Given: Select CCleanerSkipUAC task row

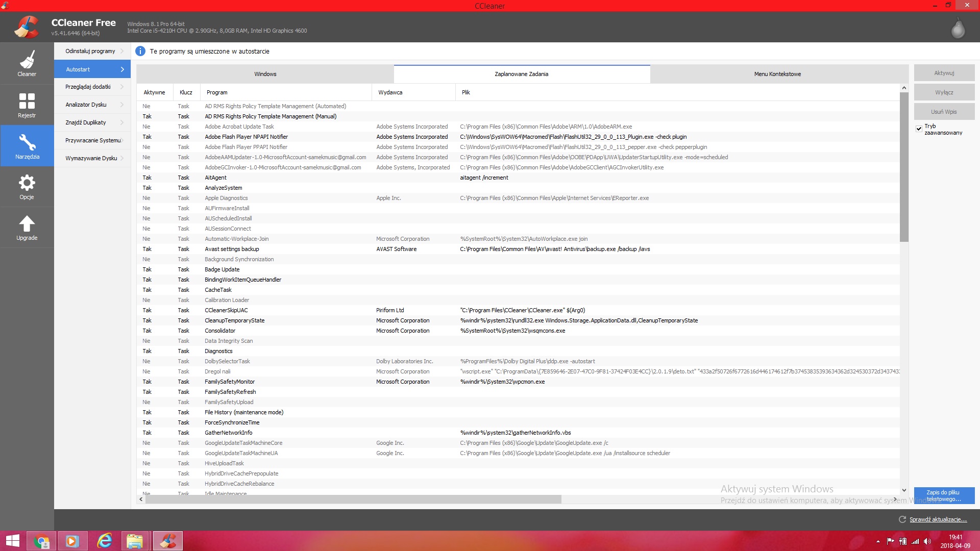Looking at the screenshot, I should [518, 310].
